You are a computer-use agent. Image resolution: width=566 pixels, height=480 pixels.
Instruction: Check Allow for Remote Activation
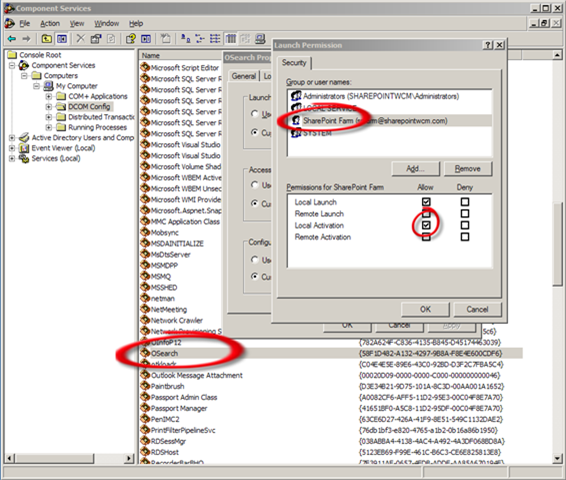426,237
